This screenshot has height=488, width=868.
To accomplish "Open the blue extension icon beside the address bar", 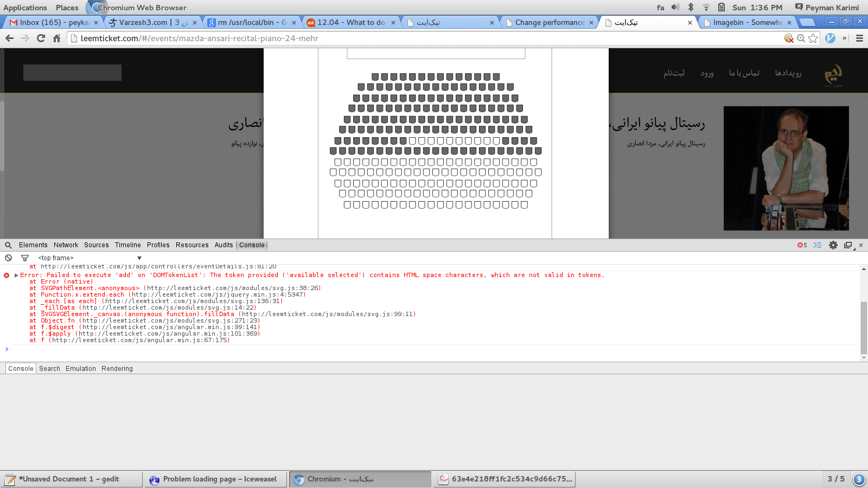I will click(x=830, y=38).
